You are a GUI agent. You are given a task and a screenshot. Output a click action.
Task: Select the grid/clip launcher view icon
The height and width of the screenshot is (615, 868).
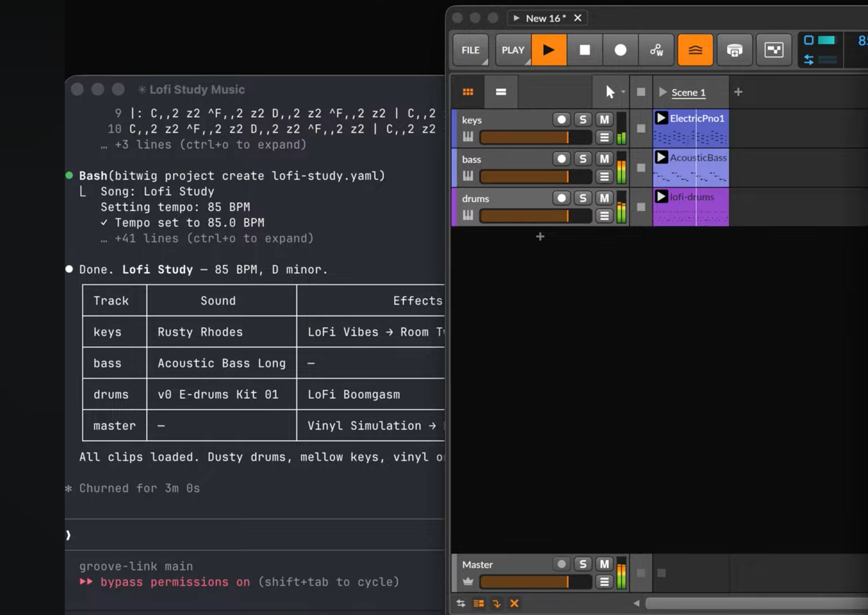(468, 91)
